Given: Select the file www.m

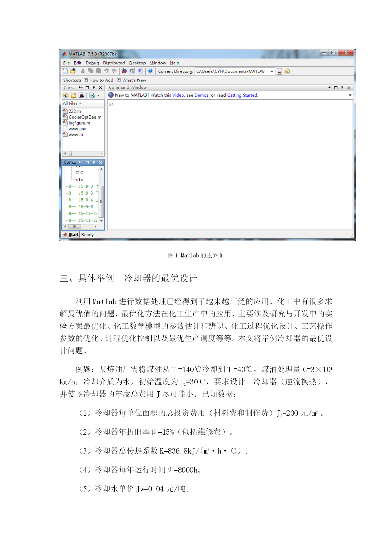Looking at the screenshot, I should point(73,135).
